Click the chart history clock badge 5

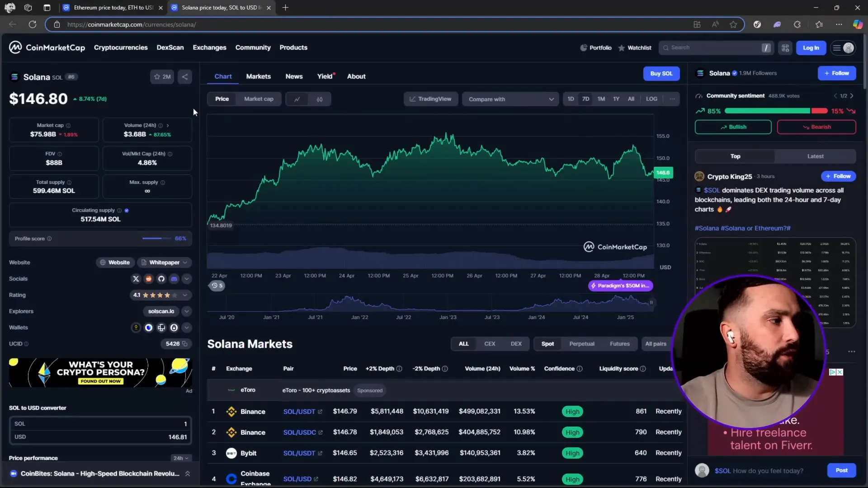pos(217,286)
